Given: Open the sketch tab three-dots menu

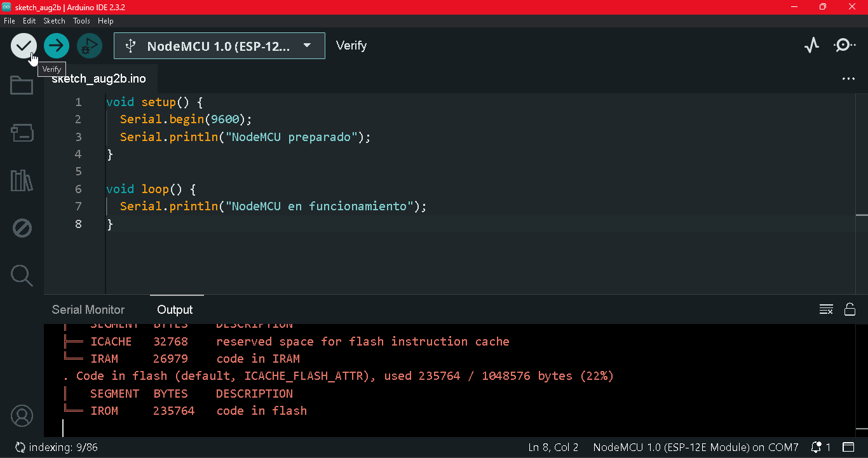Looking at the screenshot, I should point(848,79).
